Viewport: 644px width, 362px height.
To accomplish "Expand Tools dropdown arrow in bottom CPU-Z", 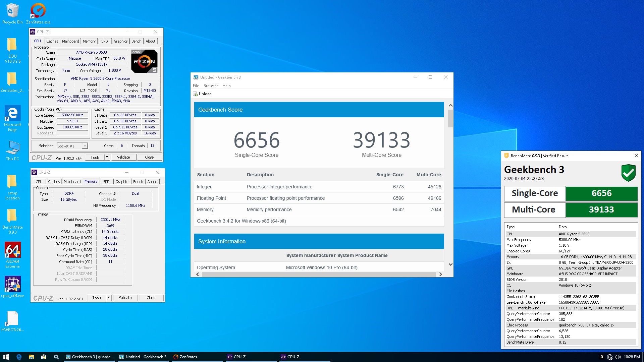I will 109,298.
